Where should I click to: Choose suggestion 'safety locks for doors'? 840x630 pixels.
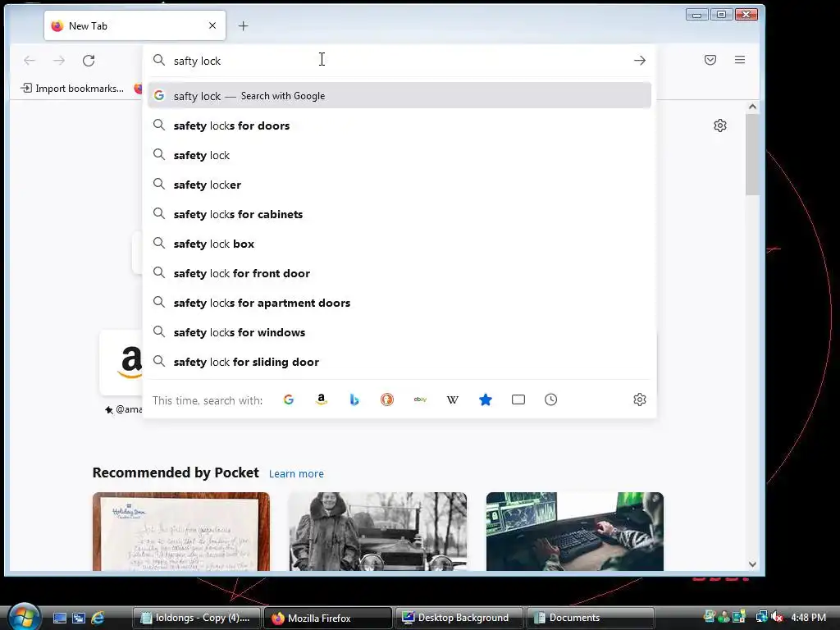[399, 126]
